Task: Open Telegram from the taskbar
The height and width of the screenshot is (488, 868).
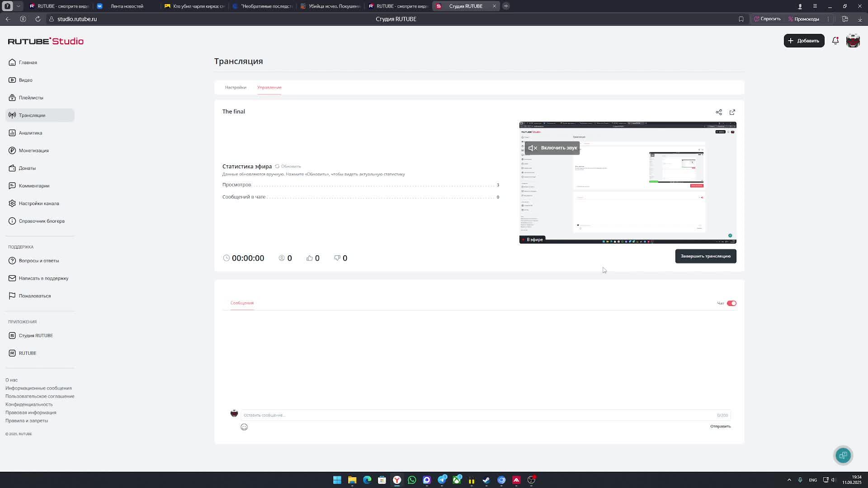Action: pyautogui.click(x=442, y=480)
